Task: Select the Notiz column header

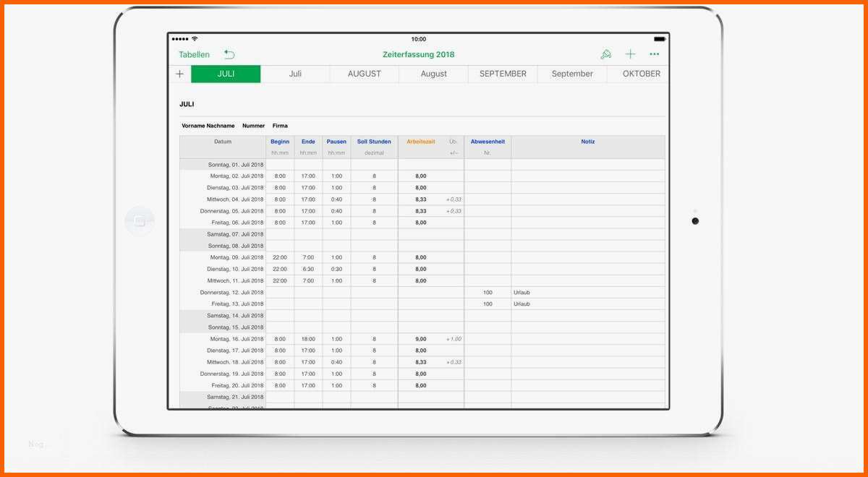Action: click(588, 142)
